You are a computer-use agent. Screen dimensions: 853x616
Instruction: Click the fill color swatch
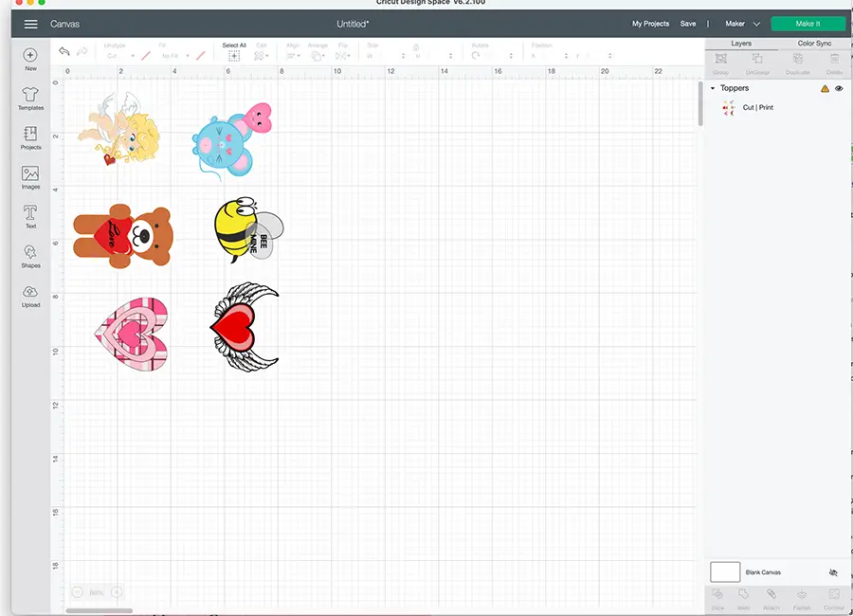click(x=201, y=56)
